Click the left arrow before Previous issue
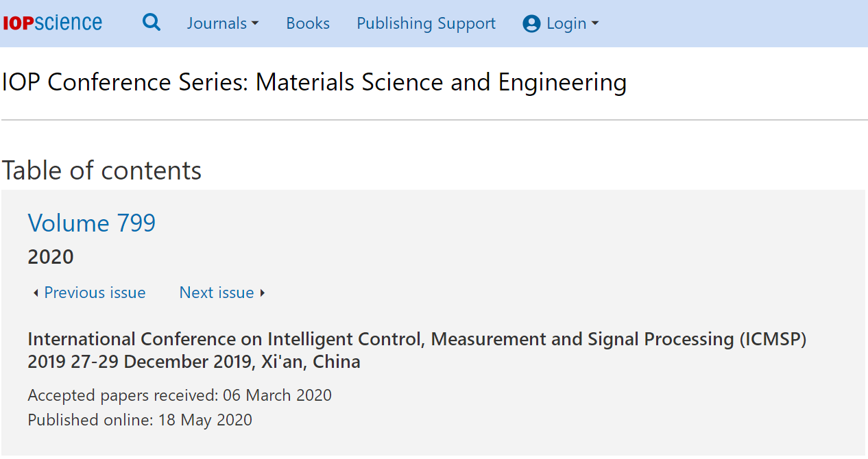 tap(36, 293)
